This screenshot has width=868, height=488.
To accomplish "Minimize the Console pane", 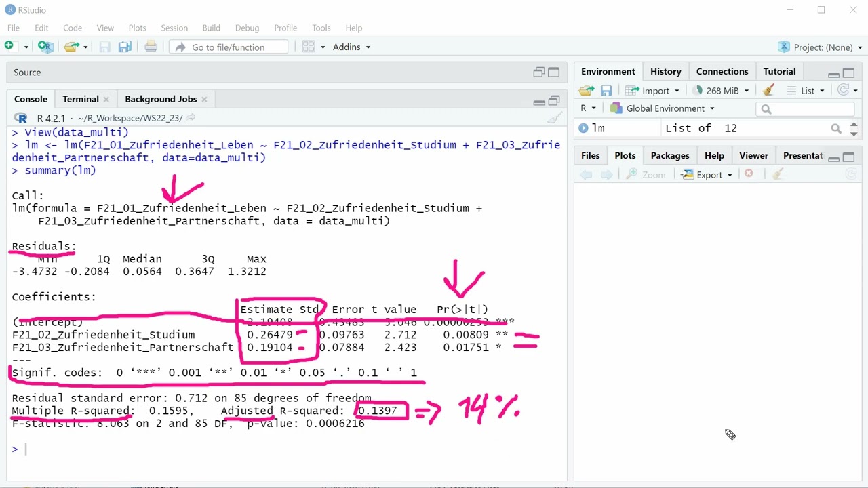I will (x=539, y=102).
